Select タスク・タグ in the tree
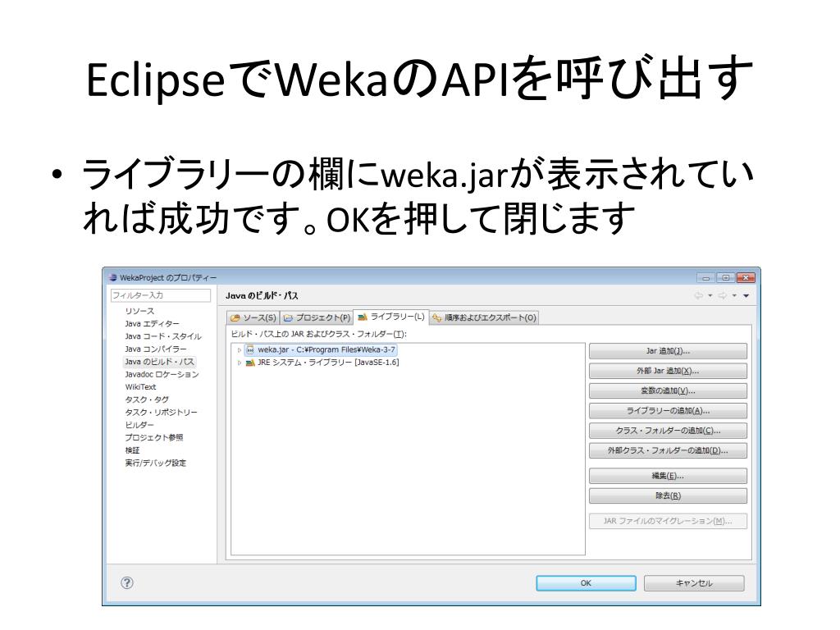This screenshot has width=840, height=630. 147,399
